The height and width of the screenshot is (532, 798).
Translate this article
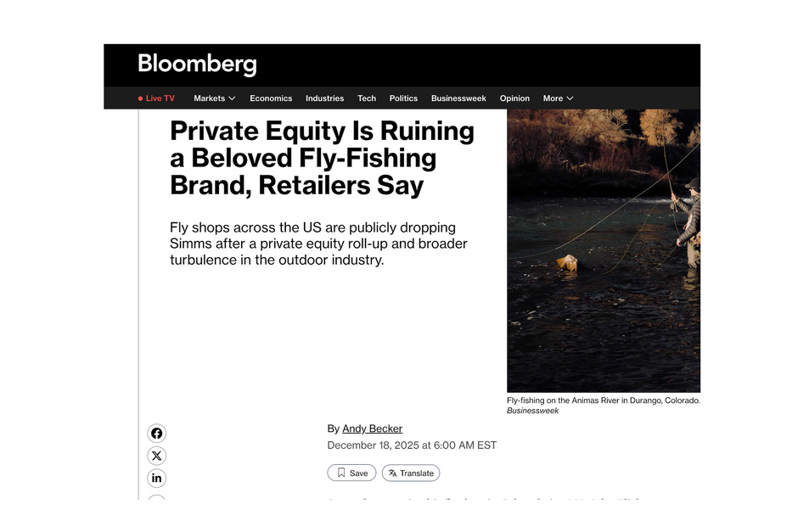[x=411, y=473]
